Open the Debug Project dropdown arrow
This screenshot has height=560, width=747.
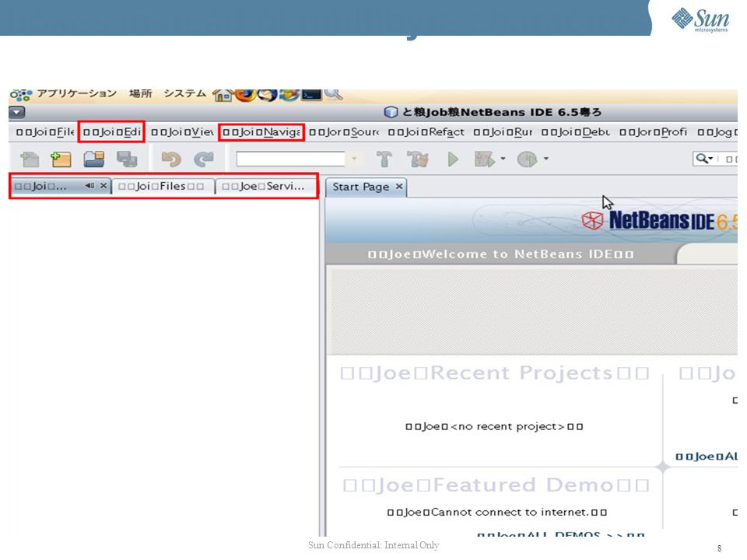point(503,159)
